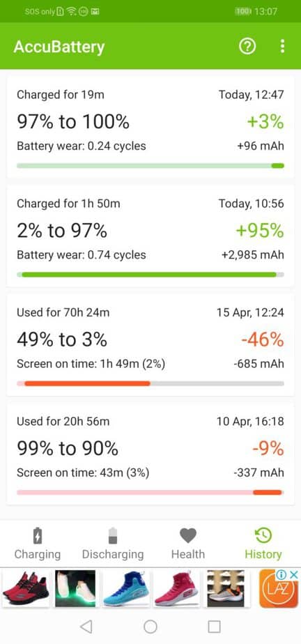The image size is (301, 644).
Task: Tap the orange LAZ ad logo
Action: [279, 590]
